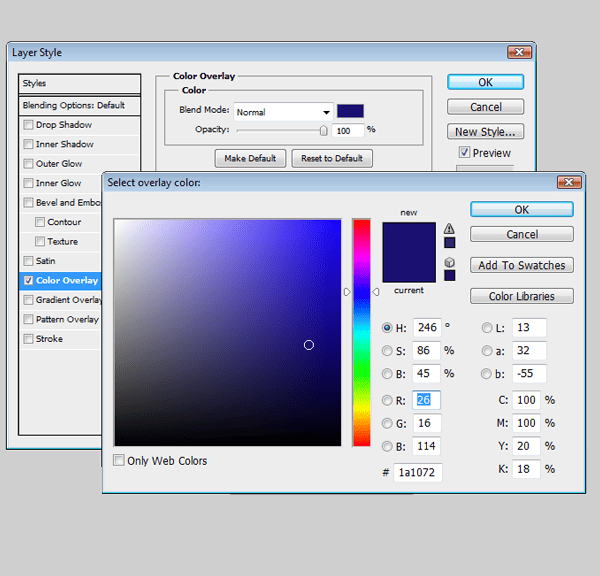Click the Add To Swatches button
600x576 pixels.
[x=522, y=265]
